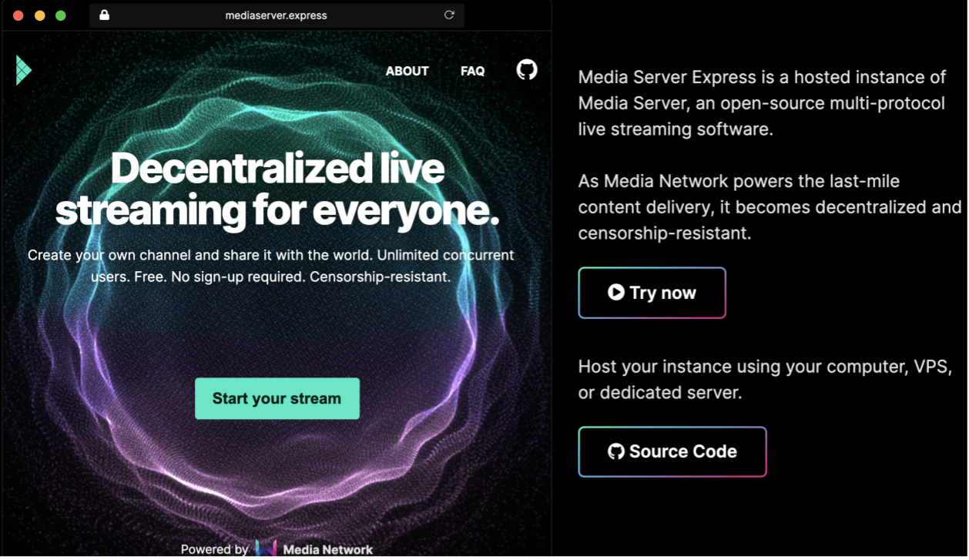
Task: Click the play icon inside Try now
Action: pyautogui.click(x=615, y=292)
